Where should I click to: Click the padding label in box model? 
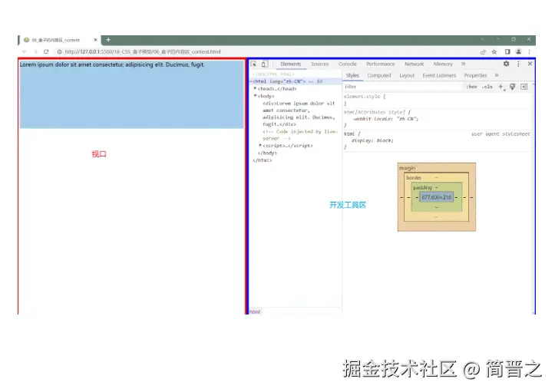pyautogui.click(x=422, y=187)
